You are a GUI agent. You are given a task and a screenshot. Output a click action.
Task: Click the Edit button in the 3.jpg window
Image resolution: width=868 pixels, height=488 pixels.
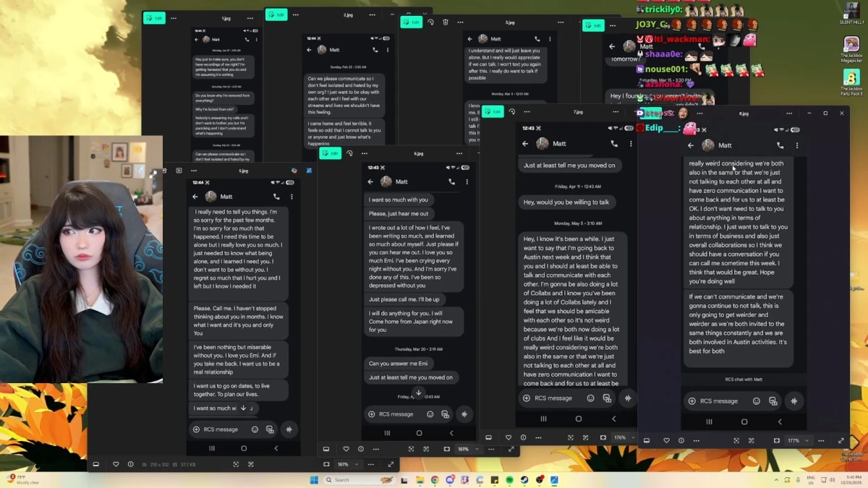412,22
